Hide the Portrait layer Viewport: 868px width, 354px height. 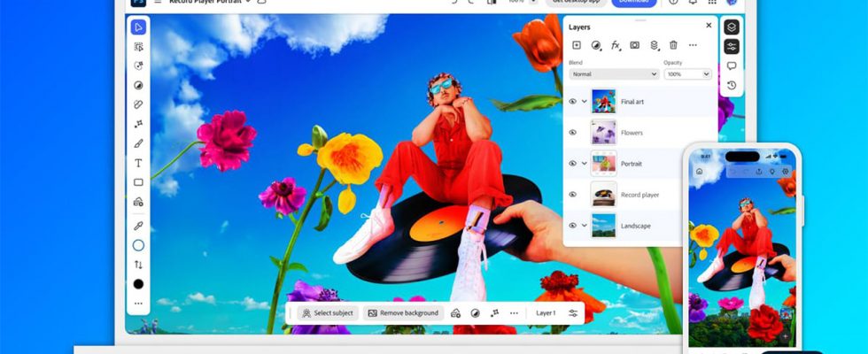coord(572,164)
